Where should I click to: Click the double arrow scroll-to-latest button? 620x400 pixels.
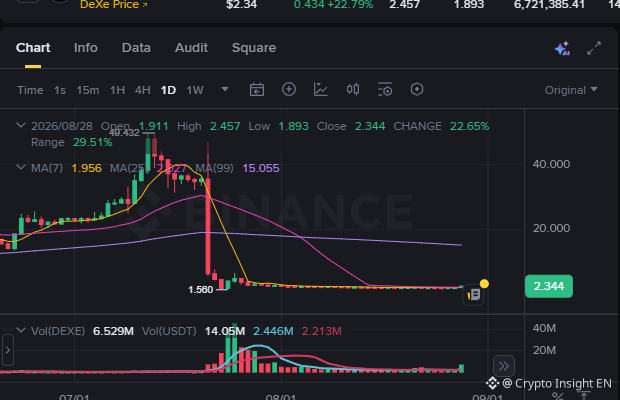tap(504, 366)
